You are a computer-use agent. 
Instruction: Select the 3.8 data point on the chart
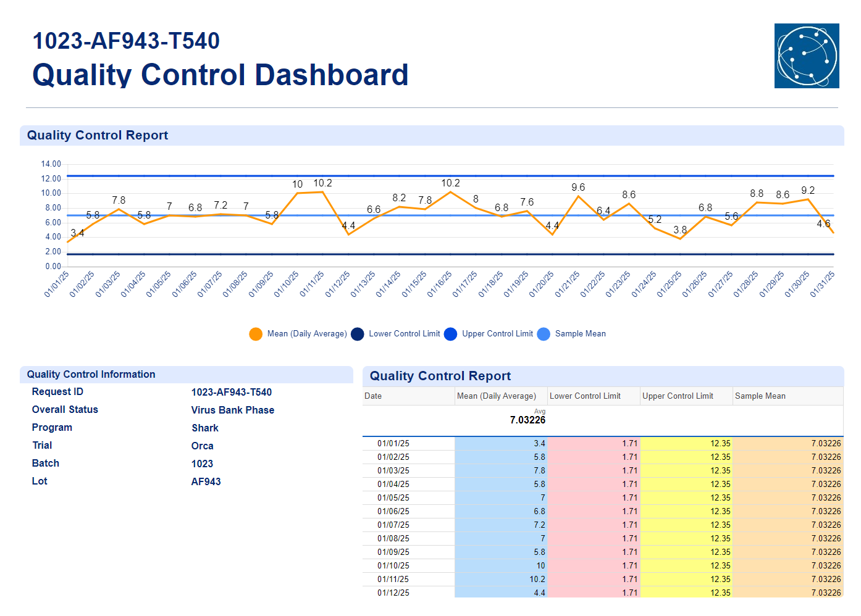tap(680, 238)
